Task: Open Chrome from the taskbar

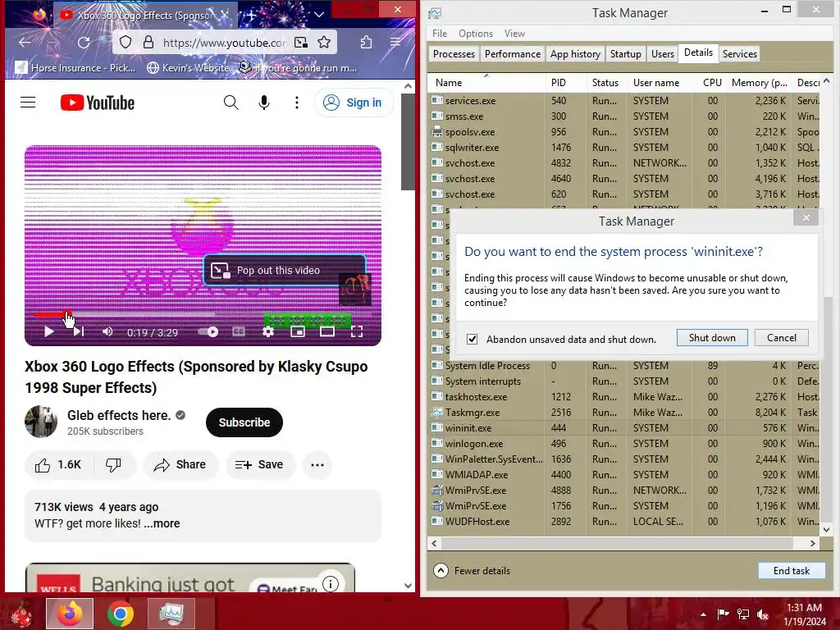Action: click(x=121, y=614)
